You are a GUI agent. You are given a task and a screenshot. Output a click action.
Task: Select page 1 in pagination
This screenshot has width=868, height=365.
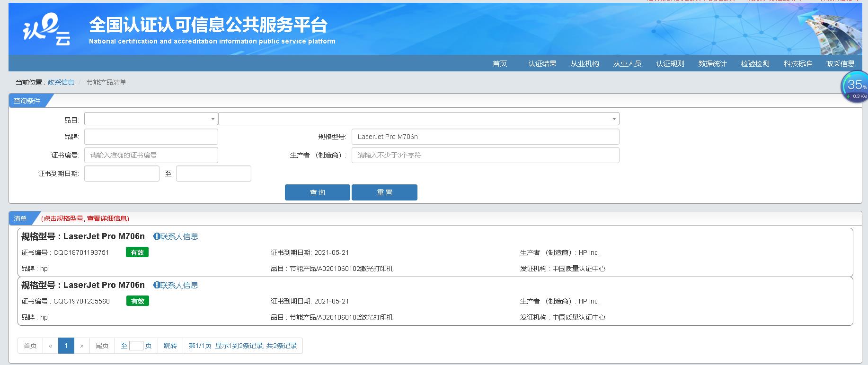[x=66, y=346]
